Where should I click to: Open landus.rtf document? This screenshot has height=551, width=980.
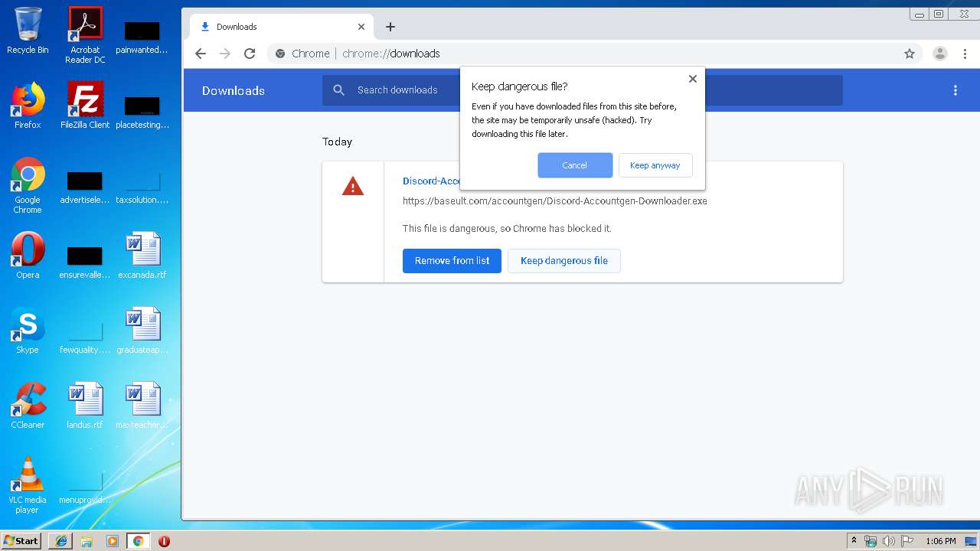point(85,406)
